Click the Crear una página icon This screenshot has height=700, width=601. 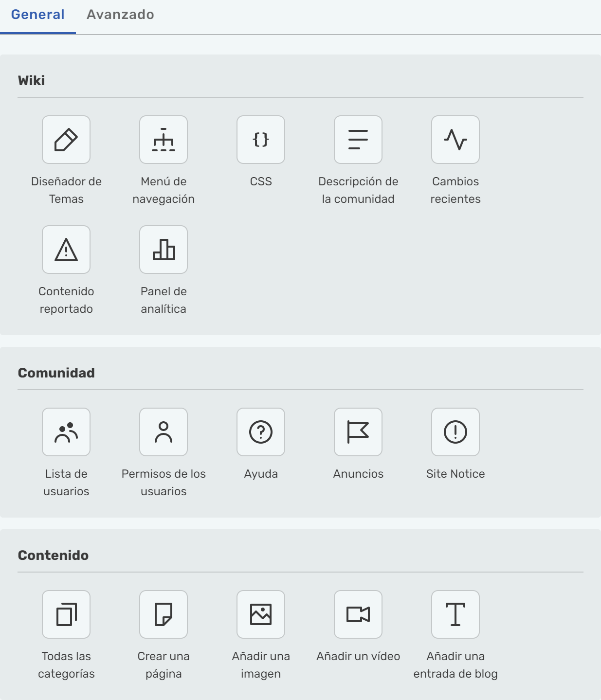pos(164,614)
